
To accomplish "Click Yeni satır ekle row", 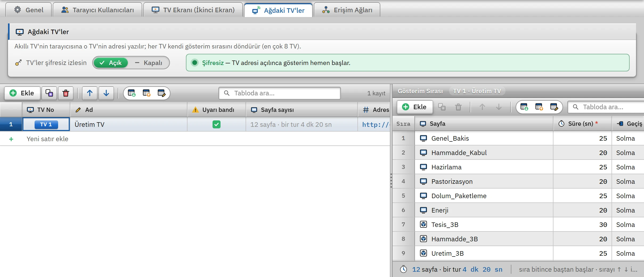I will point(195,139).
